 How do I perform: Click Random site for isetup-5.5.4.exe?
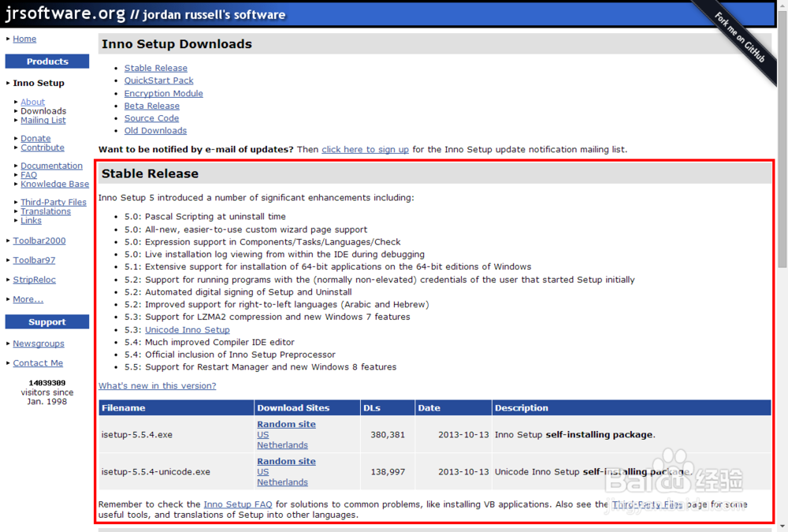pos(287,424)
